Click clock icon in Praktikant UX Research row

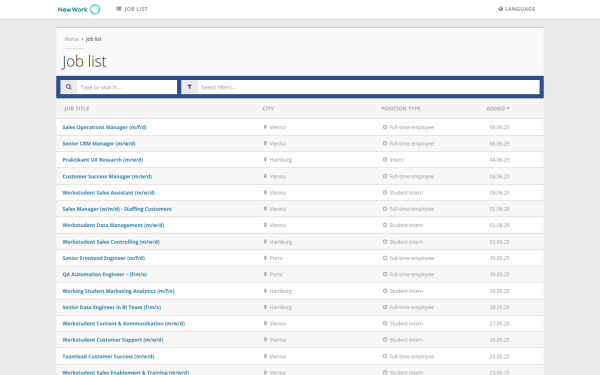385,160
